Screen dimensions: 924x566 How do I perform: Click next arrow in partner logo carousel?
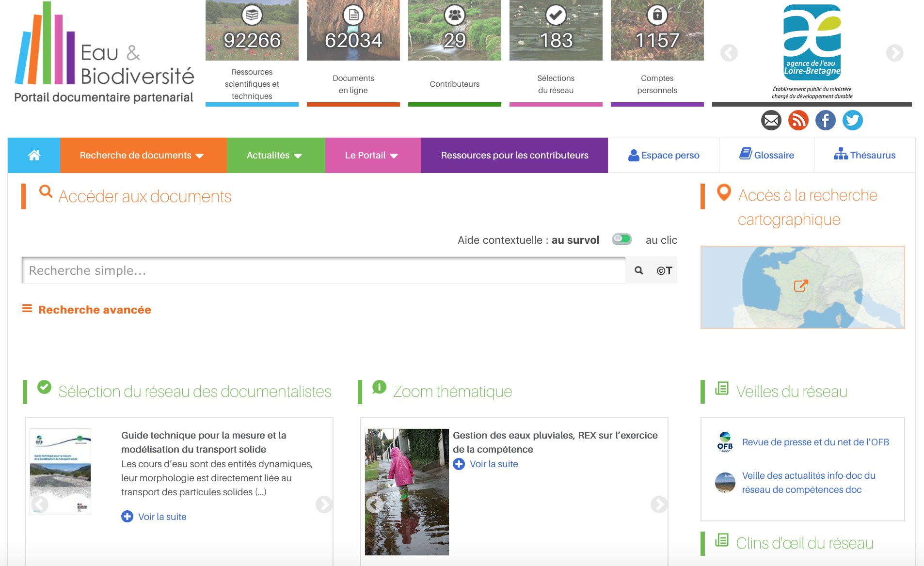(894, 53)
